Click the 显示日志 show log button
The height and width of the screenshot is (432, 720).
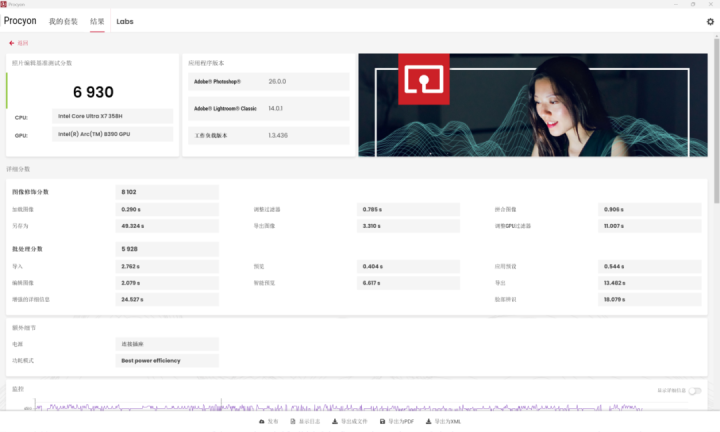click(x=306, y=422)
